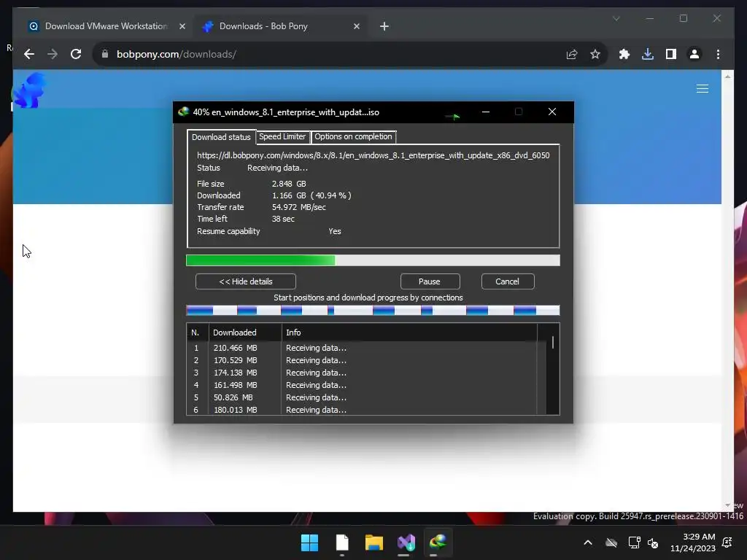Open new tab with plus button

pos(384,26)
